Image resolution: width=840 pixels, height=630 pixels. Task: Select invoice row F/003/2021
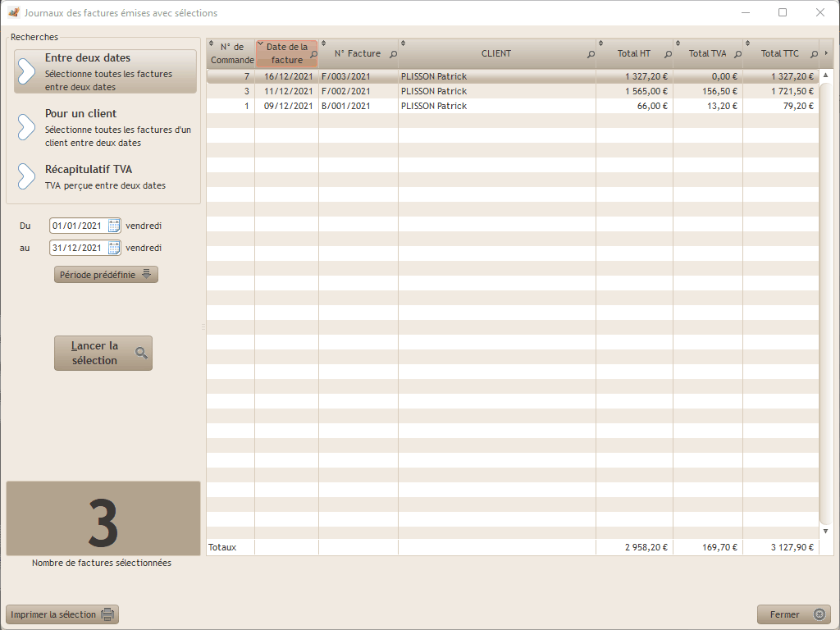click(x=513, y=76)
